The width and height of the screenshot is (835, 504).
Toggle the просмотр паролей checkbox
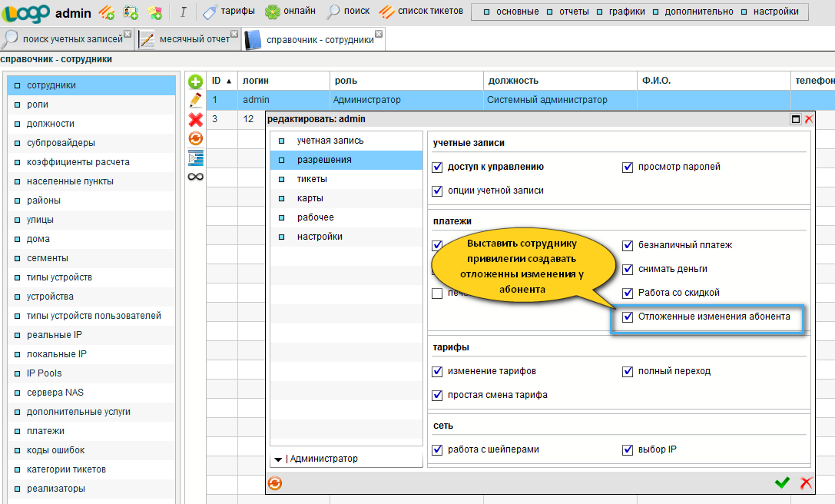click(628, 167)
